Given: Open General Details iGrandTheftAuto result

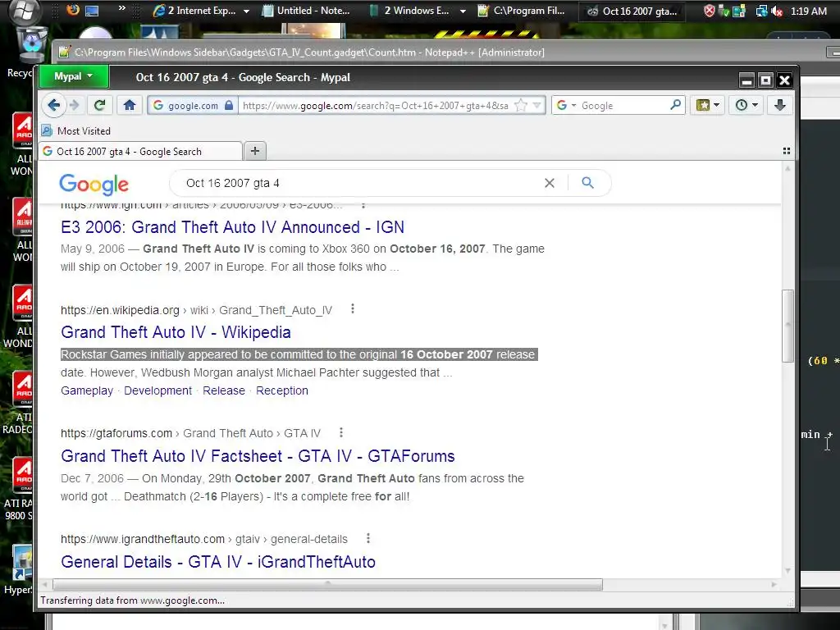Looking at the screenshot, I should 218,562.
